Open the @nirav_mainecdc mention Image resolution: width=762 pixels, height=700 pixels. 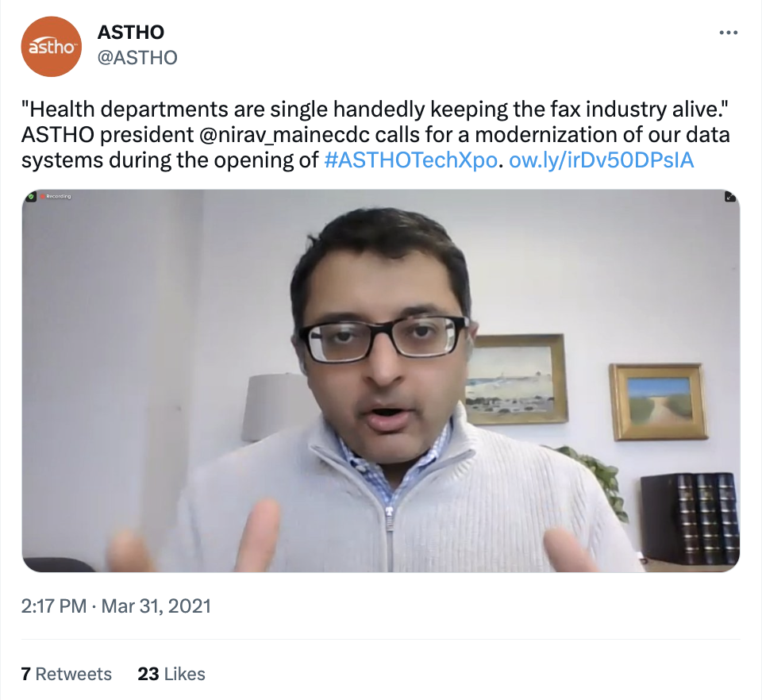coord(284,135)
